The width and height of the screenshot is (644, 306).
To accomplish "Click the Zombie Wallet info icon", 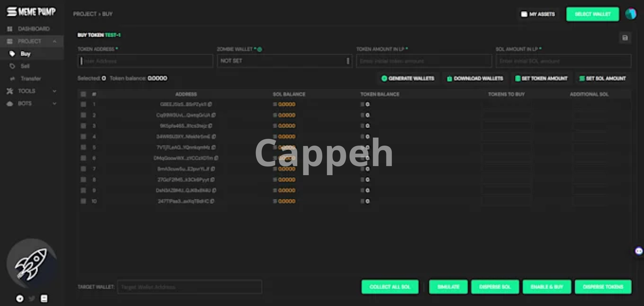I will tap(260, 49).
